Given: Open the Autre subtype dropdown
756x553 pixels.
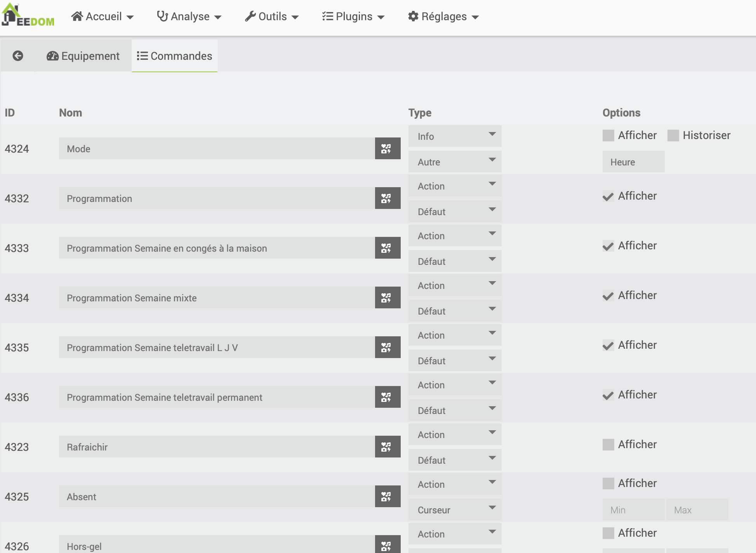Looking at the screenshot, I should (455, 162).
